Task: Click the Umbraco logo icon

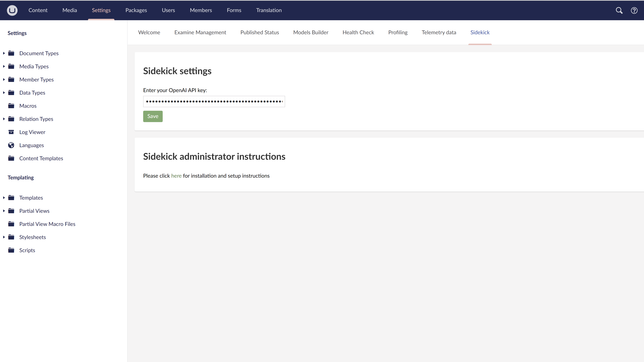Action: coord(12,10)
